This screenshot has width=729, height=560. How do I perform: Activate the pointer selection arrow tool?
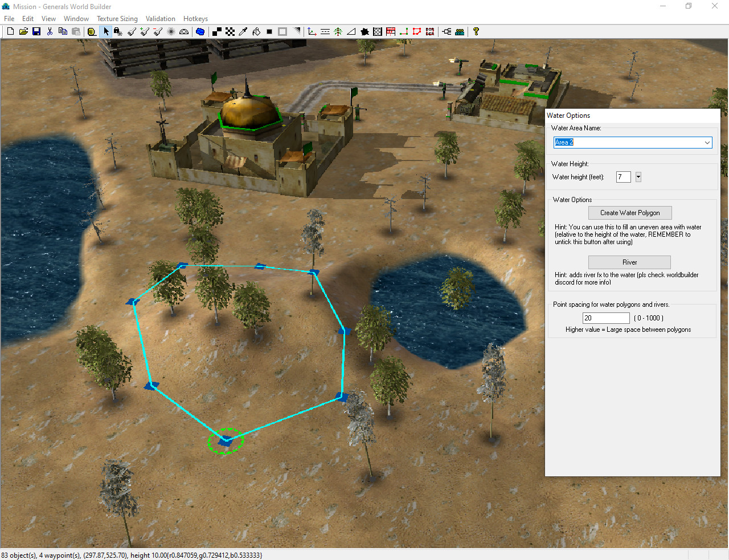(105, 31)
